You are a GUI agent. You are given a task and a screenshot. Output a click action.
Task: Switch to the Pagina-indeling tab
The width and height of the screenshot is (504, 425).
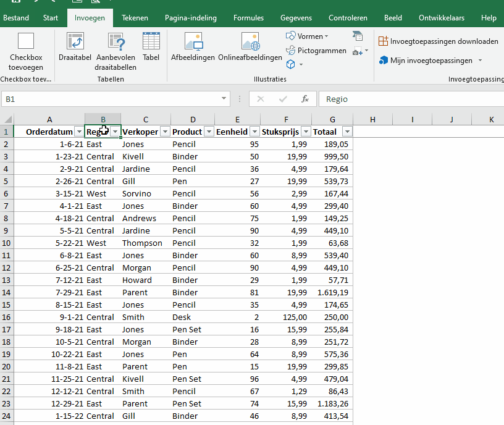(191, 18)
